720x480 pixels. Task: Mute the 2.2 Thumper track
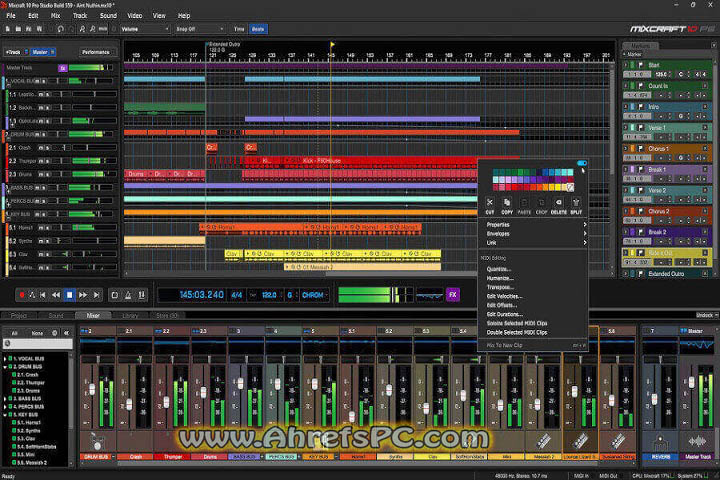click(x=40, y=161)
